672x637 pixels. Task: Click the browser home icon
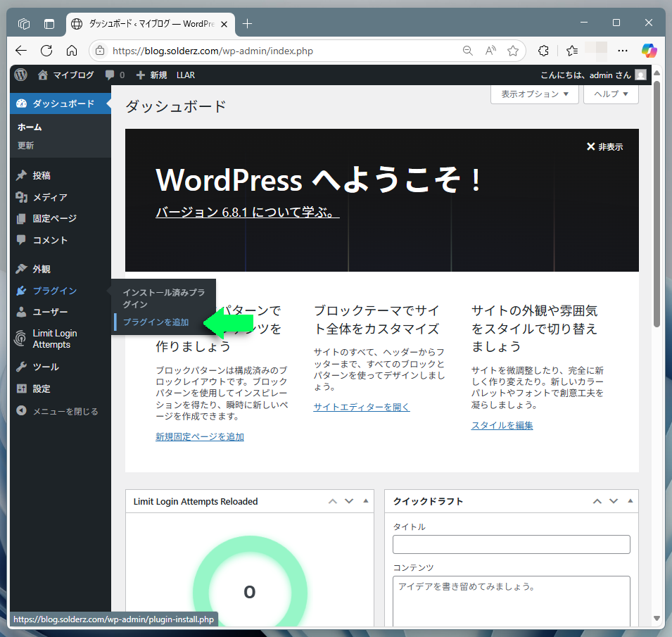72,51
